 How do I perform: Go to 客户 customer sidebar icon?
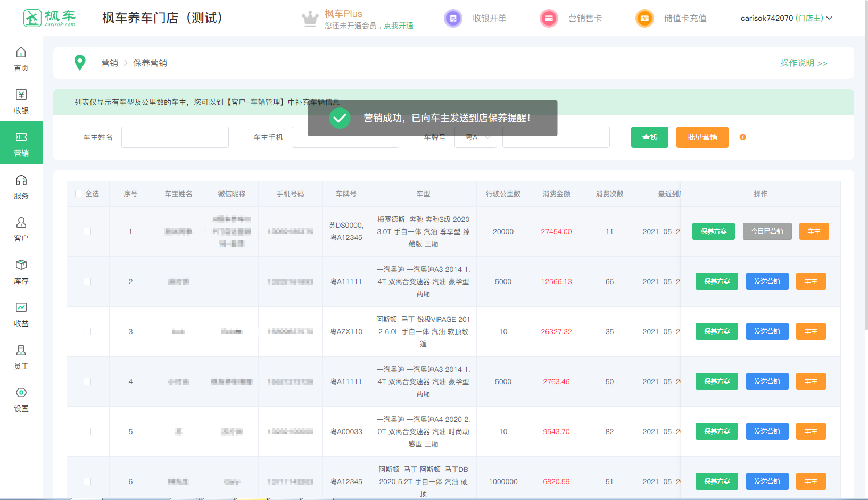21,223
